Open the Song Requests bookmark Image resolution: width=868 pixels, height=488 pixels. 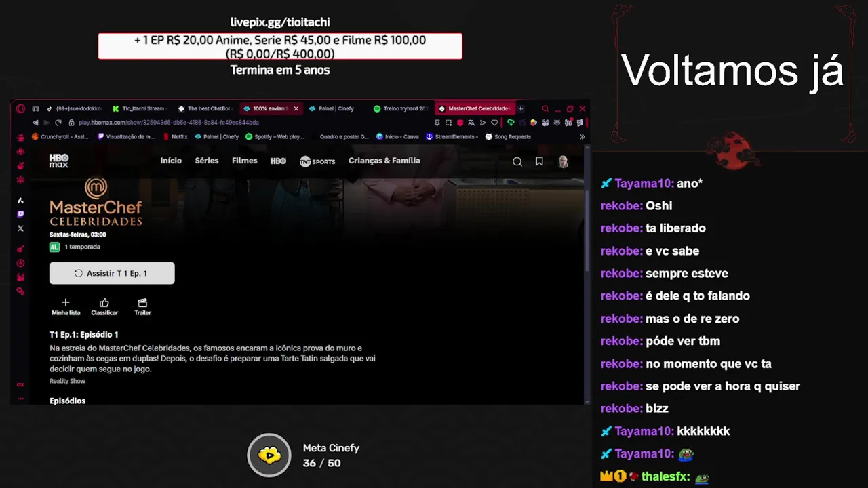point(508,136)
